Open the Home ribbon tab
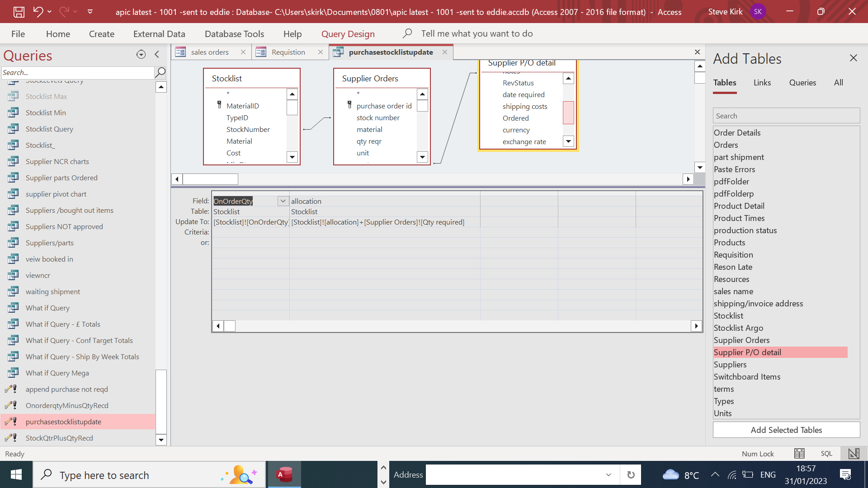The image size is (868, 488). [x=58, y=34]
